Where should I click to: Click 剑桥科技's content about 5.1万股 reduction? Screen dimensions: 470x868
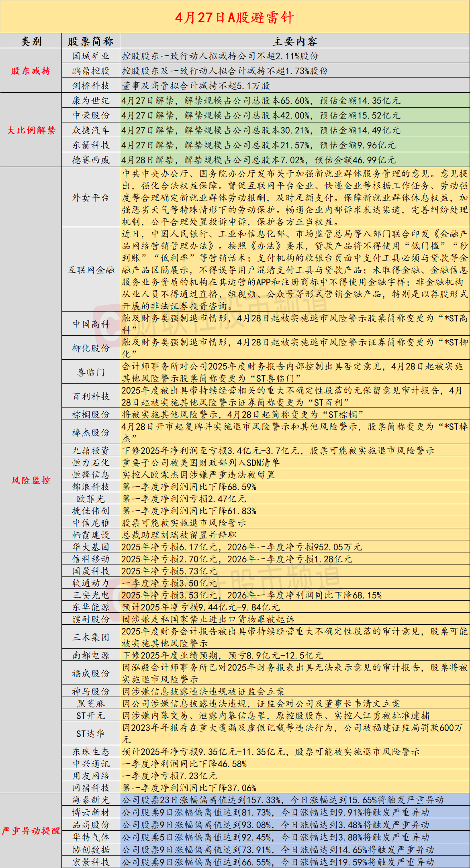click(196, 86)
